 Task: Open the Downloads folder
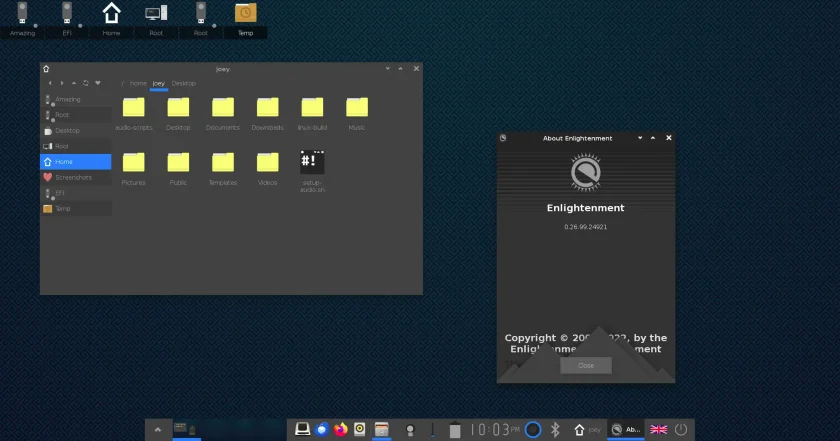(x=267, y=114)
